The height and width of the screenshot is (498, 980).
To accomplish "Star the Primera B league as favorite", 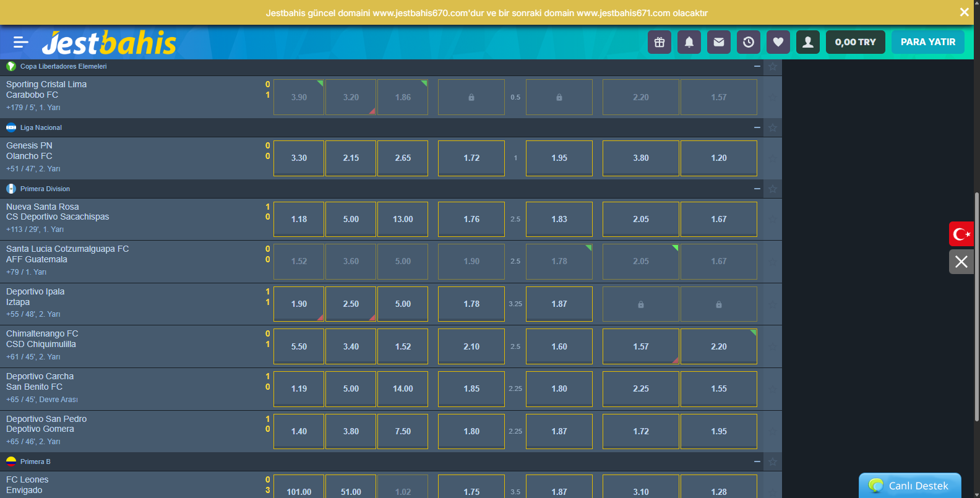I will pos(773,462).
